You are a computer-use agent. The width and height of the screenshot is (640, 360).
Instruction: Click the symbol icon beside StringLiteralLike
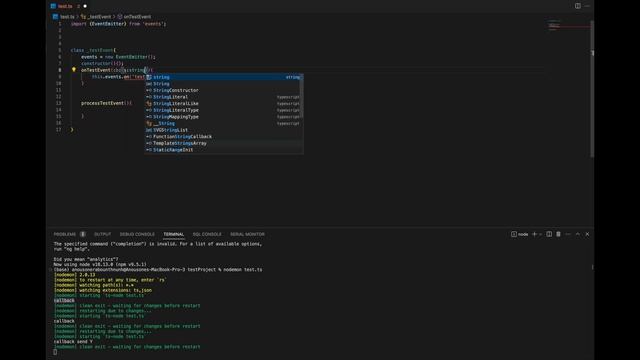[149, 104]
